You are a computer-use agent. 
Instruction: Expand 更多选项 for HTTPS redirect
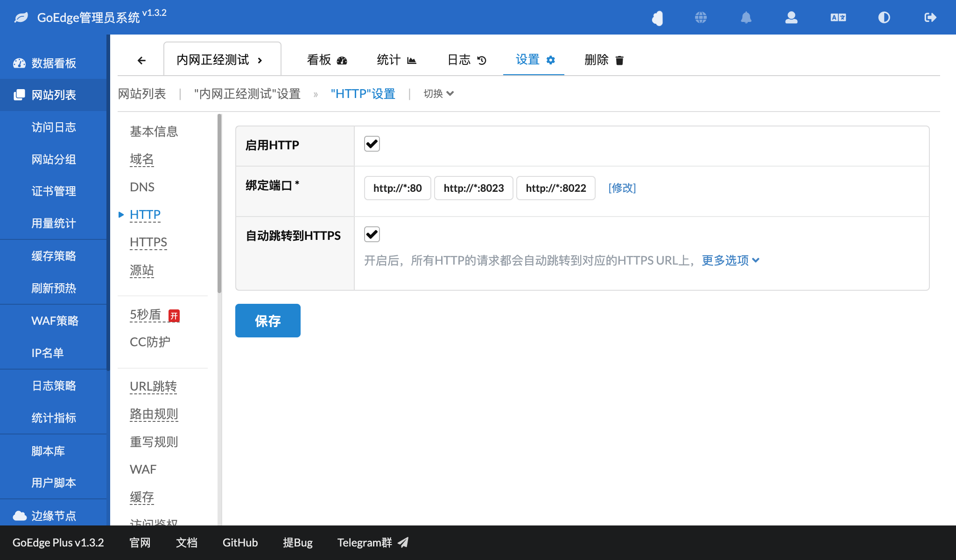(x=731, y=260)
